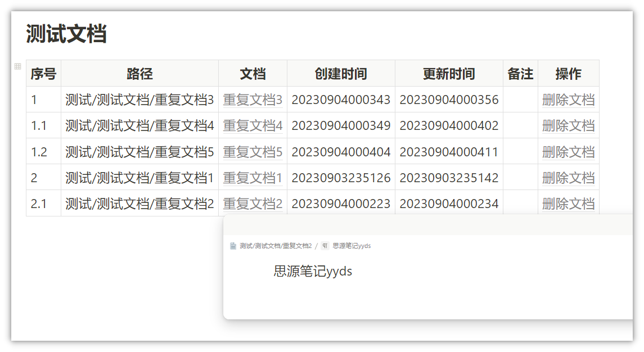Click update time 20230904000356
The width and height of the screenshot is (644, 352).
(x=449, y=100)
